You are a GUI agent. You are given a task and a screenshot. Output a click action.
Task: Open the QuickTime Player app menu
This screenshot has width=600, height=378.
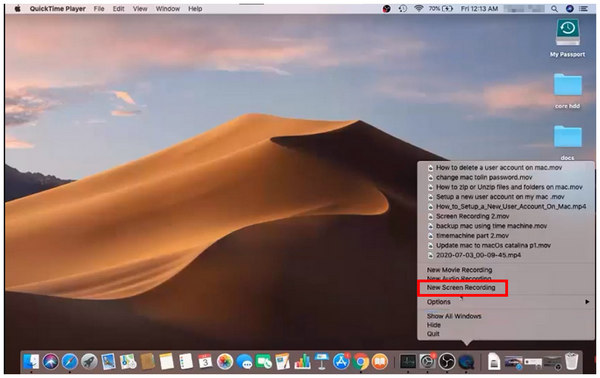[58, 8]
